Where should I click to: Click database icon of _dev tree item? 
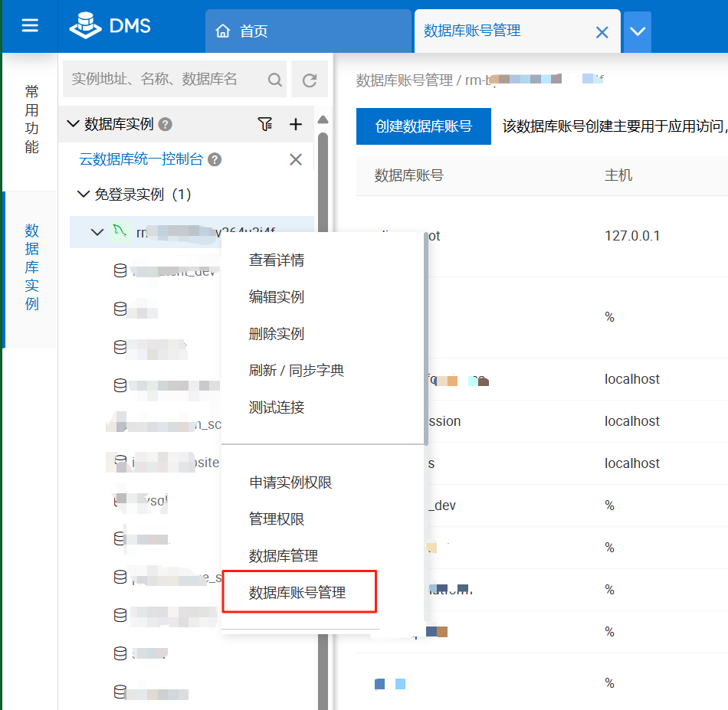coord(120,270)
